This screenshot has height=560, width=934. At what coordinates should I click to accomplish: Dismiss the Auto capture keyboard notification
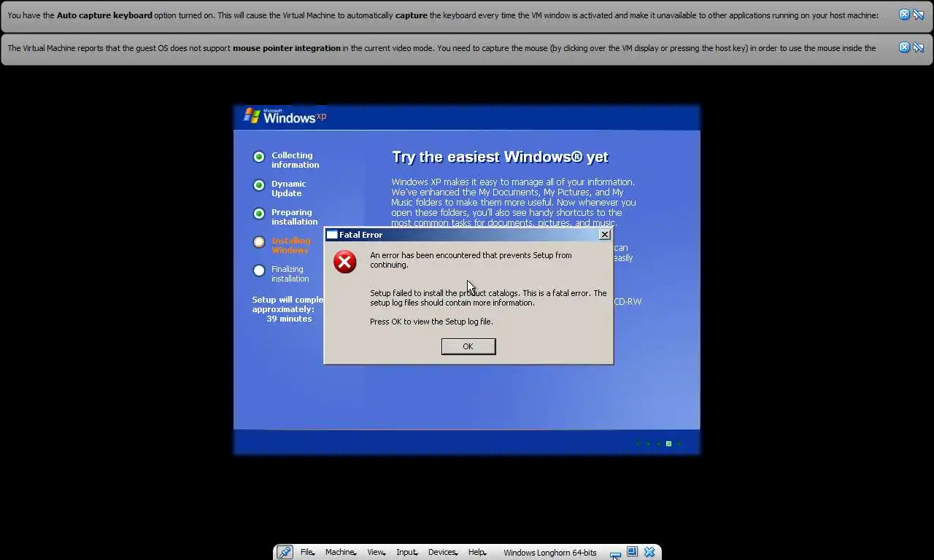coord(904,15)
